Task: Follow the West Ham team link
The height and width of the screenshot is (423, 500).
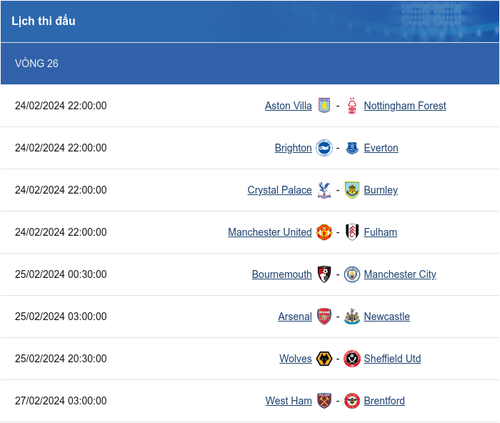Action: 289,401
